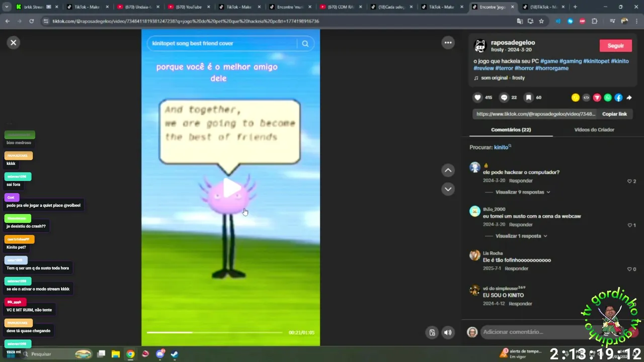Bookmark page with star icon
Image resolution: width=644 pixels, height=362 pixels.
(541, 21)
